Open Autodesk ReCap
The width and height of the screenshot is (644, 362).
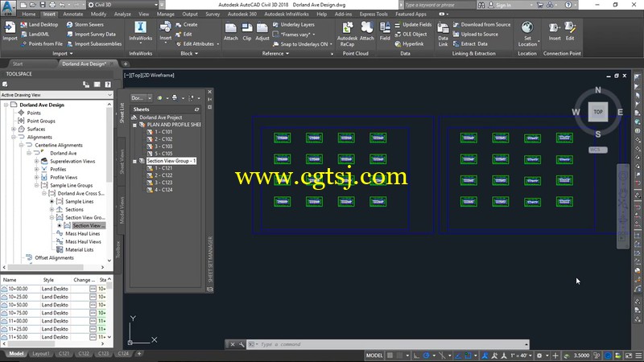[347, 34]
